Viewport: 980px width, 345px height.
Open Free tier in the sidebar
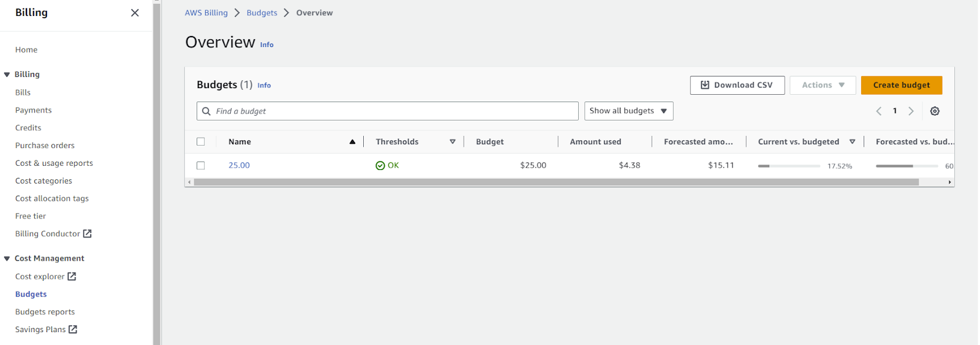pos(31,217)
